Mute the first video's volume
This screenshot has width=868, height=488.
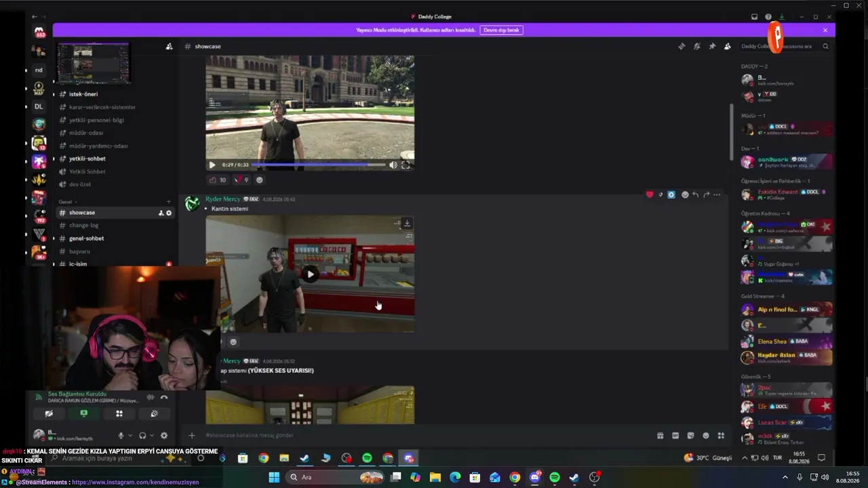[393, 165]
